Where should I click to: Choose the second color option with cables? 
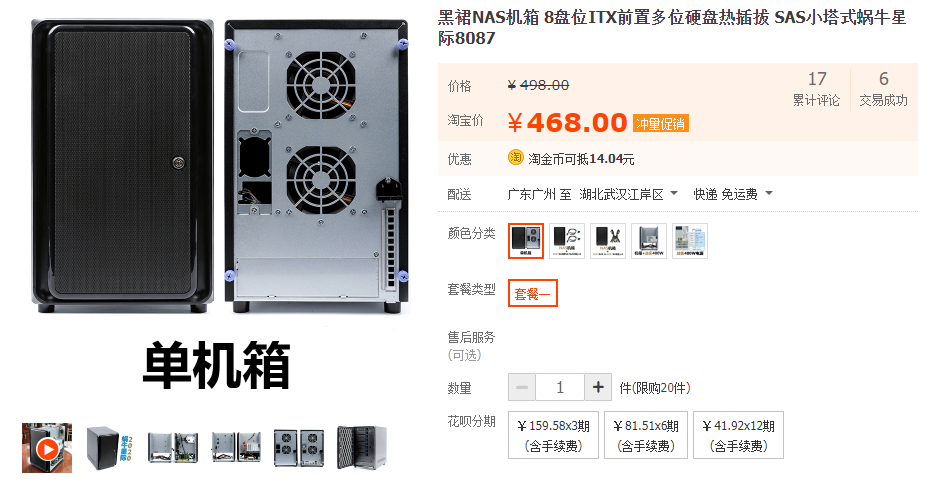click(x=567, y=241)
